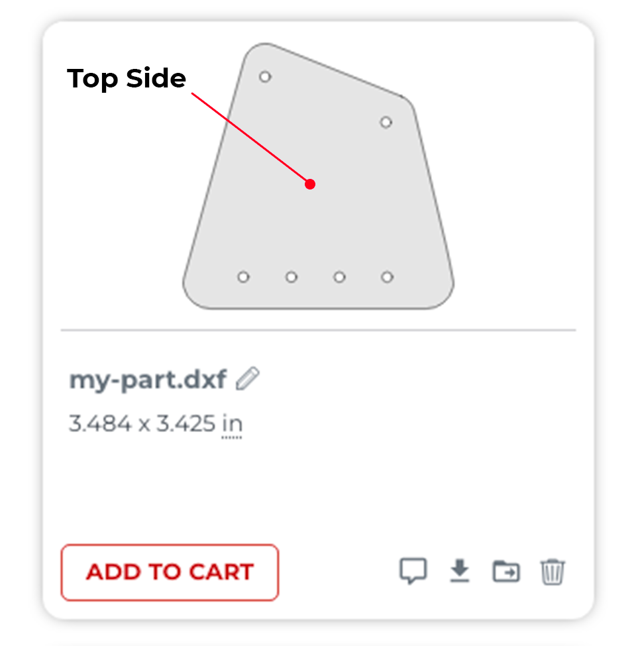Download the part file using download icon
This screenshot has width=644, height=646.
[459, 570]
